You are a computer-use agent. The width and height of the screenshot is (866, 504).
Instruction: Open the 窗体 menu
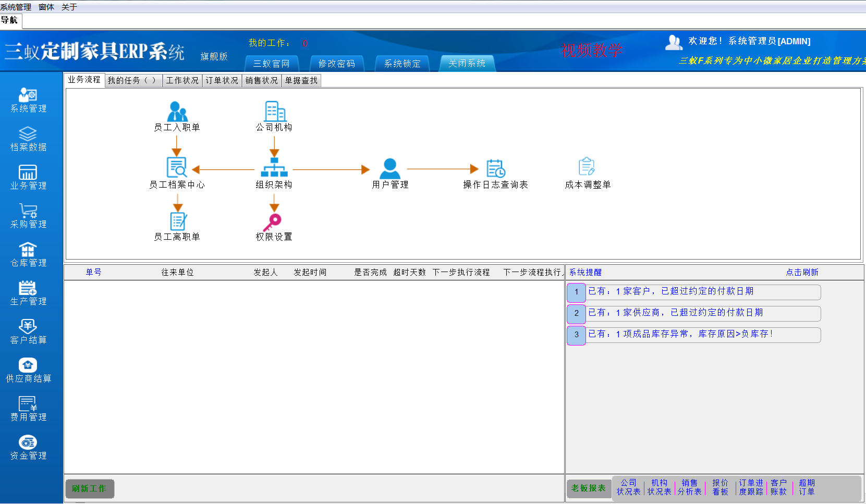[46, 7]
